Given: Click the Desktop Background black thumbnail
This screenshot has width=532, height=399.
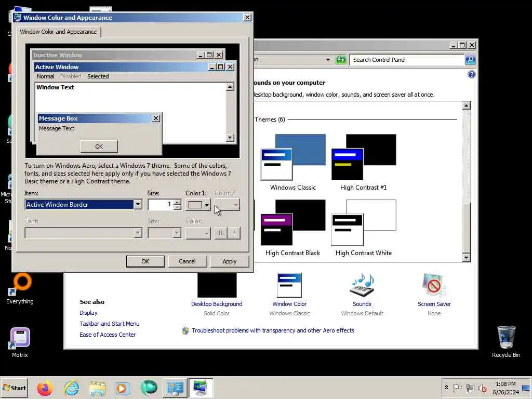Looking at the screenshot, I should (217, 285).
